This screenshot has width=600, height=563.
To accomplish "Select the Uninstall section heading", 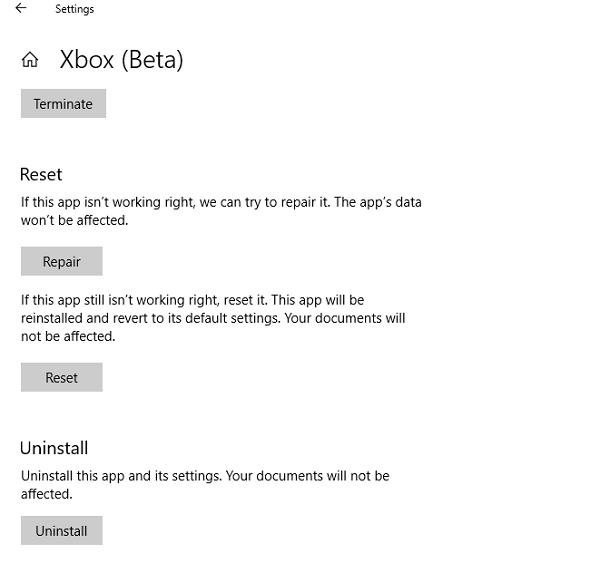I will point(54,448).
